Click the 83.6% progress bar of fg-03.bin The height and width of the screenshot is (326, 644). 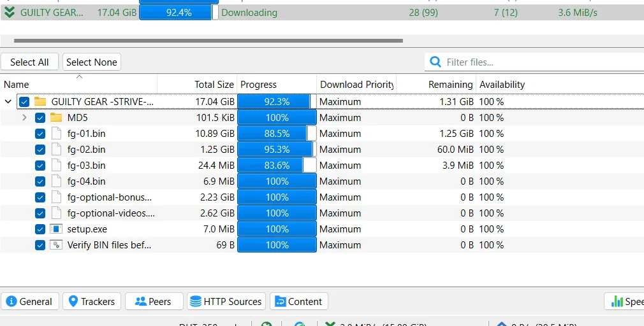pos(277,166)
